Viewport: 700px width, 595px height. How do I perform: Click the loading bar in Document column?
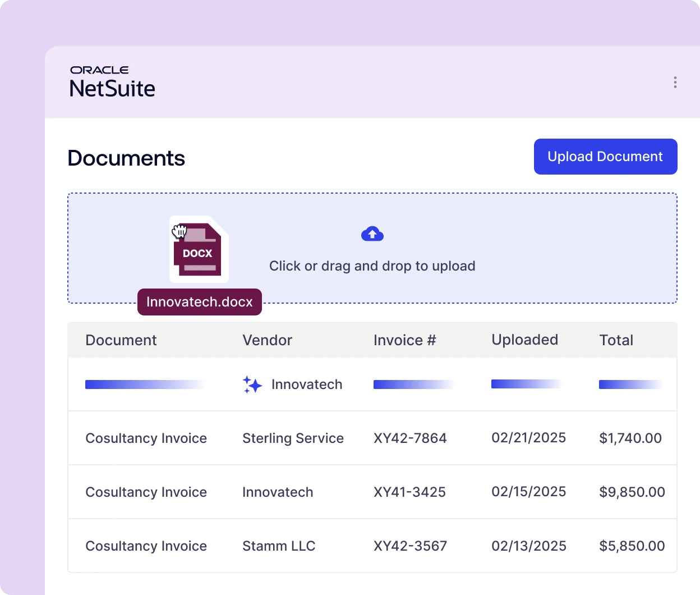(x=145, y=385)
